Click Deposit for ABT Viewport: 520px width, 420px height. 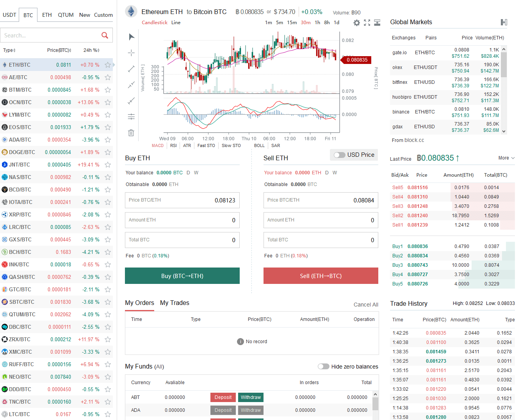223,397
